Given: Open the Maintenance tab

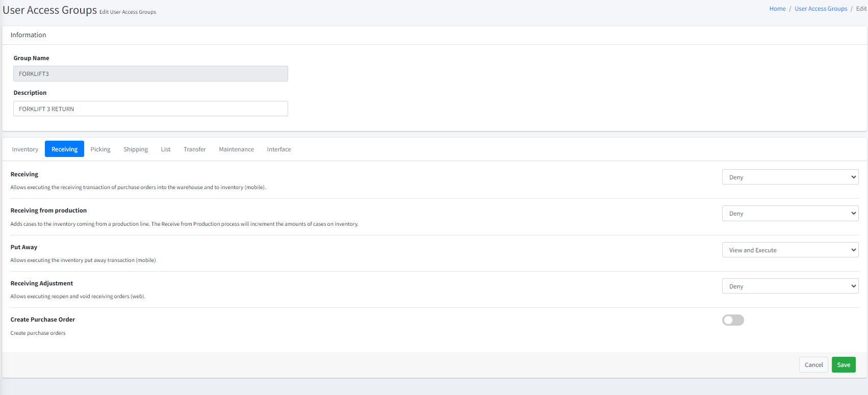Looking at the screenshot, I should tap(236, 149).
